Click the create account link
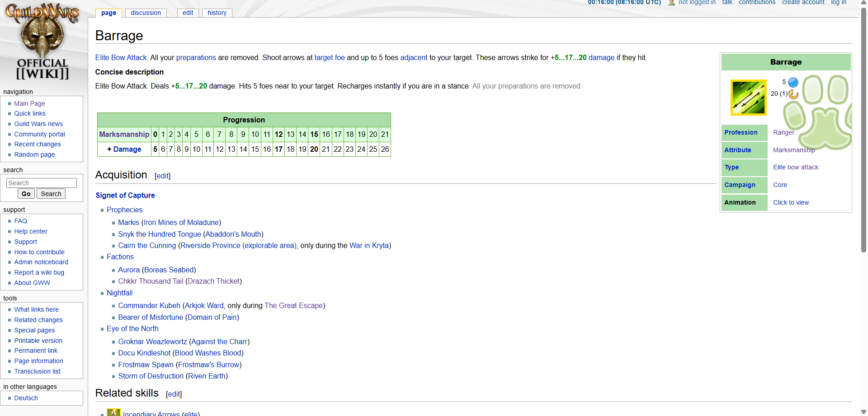Image resolution: width=868 pixels, height=416 pixels. tap(803, 3)
